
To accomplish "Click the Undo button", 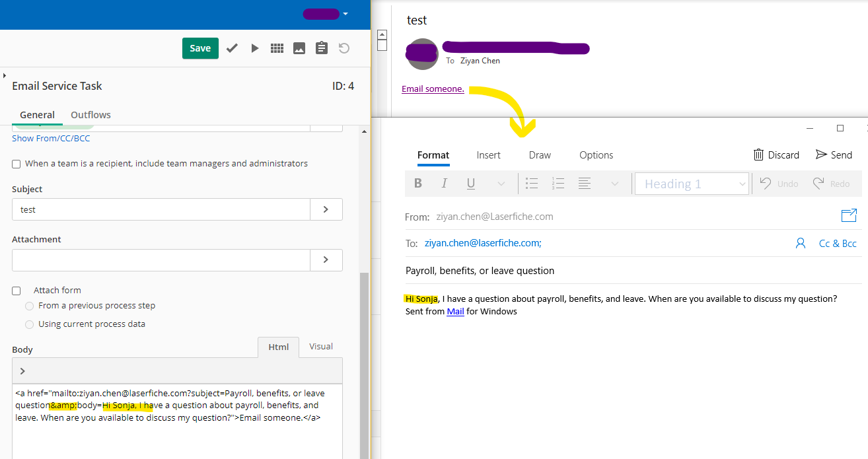I will tap(778, 184).
